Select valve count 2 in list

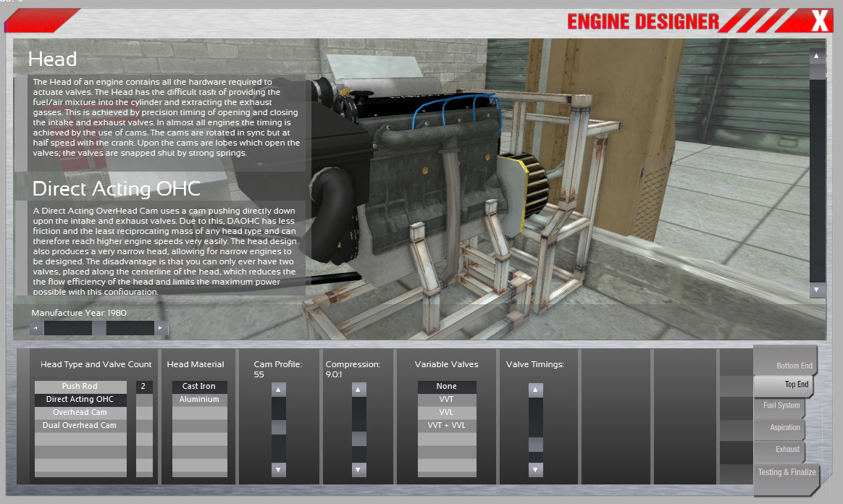(x=144, y=387)
